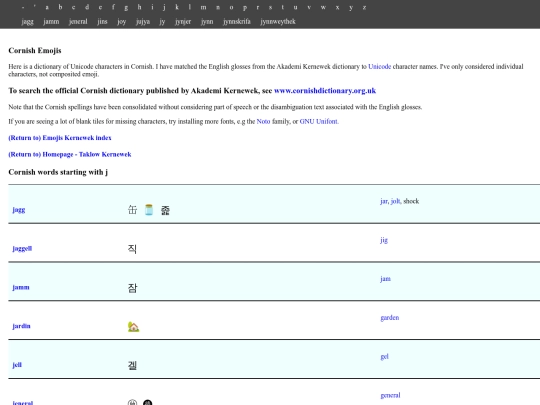Image resolution: width=540 pixels, height=405 pixels.
Task: Jump to letter p in alphabet bar
Action: click(x=245, y=8)
